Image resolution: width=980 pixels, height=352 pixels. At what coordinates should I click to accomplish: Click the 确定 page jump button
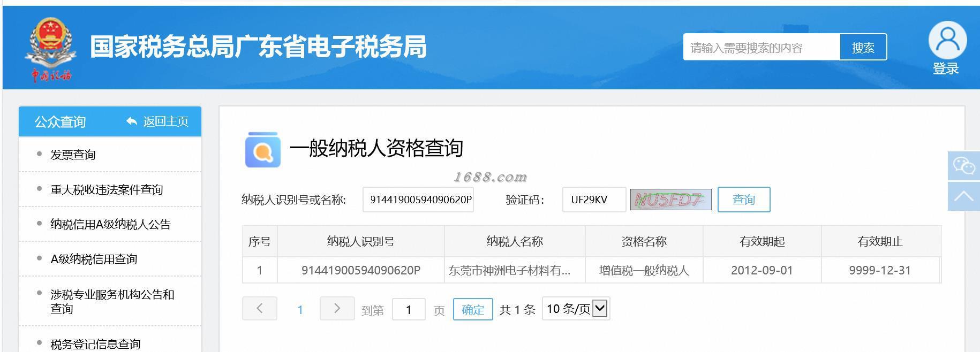coord(473,309)
